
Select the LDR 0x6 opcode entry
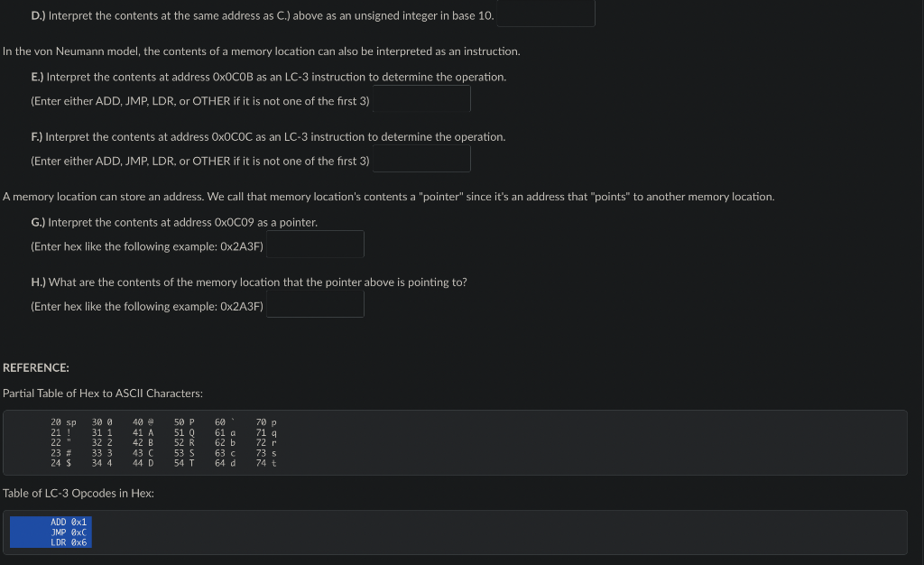point(50,542)
